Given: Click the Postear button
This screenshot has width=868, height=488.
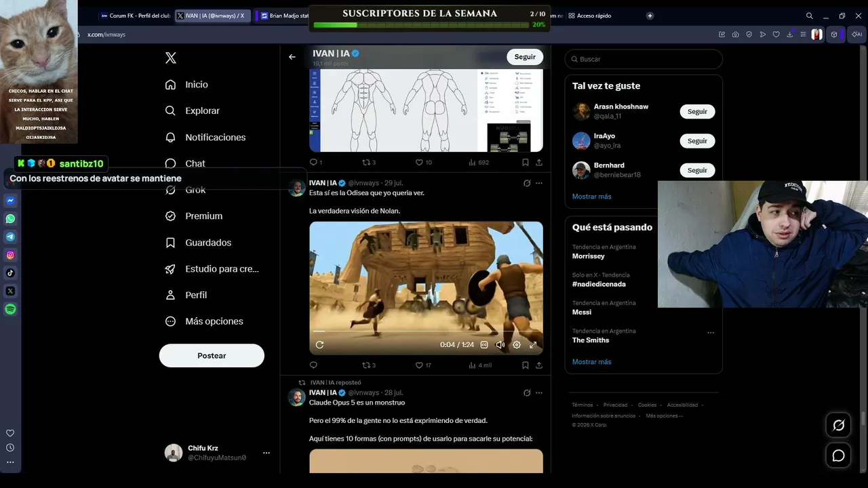Looking at the screenshot, I should [212, 356].
